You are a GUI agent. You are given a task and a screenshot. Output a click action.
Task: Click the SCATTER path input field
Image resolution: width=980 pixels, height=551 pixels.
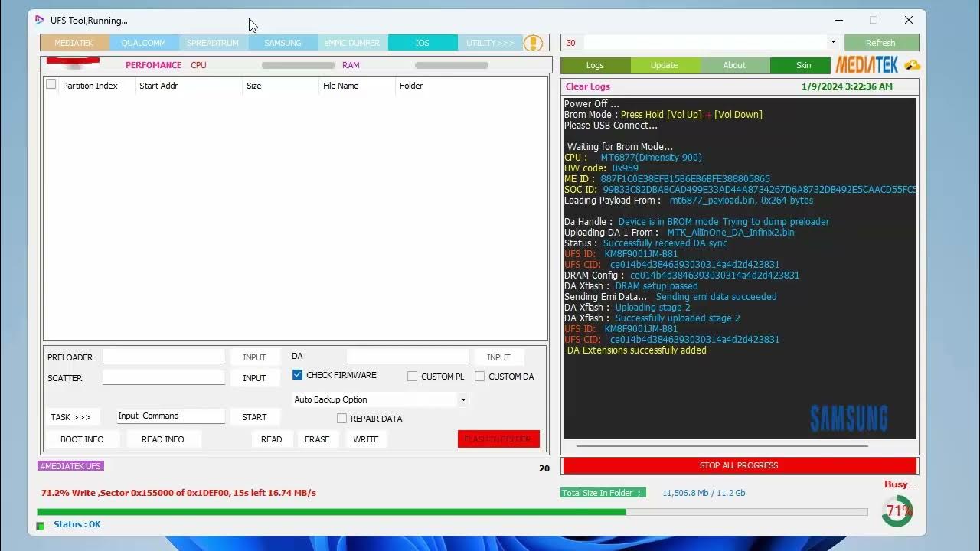click(164, 377)
